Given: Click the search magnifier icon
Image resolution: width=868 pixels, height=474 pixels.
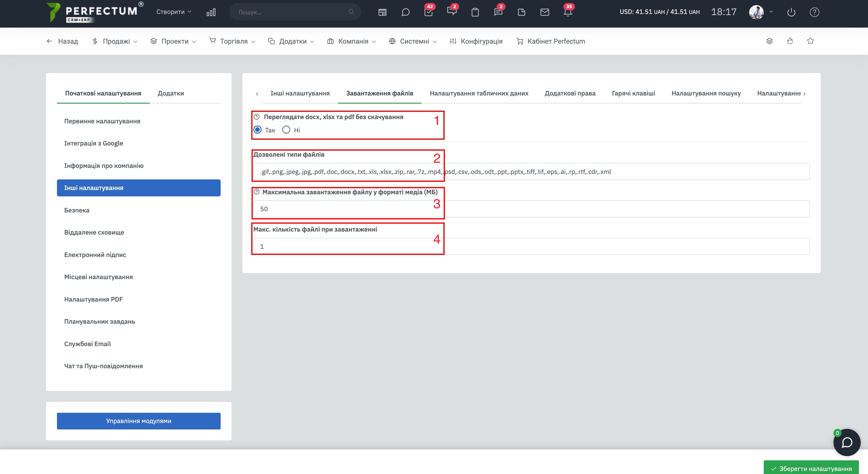Looking at the screenshot, I should coord(351,12).
